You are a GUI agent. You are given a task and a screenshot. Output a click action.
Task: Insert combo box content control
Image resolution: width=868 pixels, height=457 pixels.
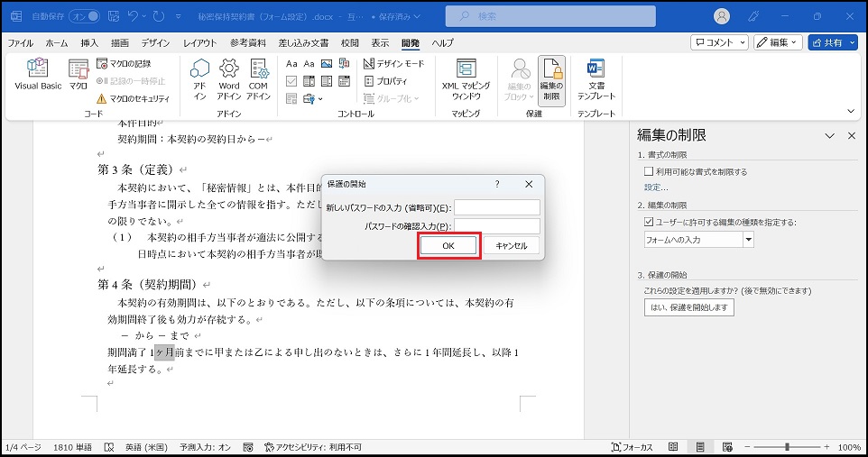[309, 81]
